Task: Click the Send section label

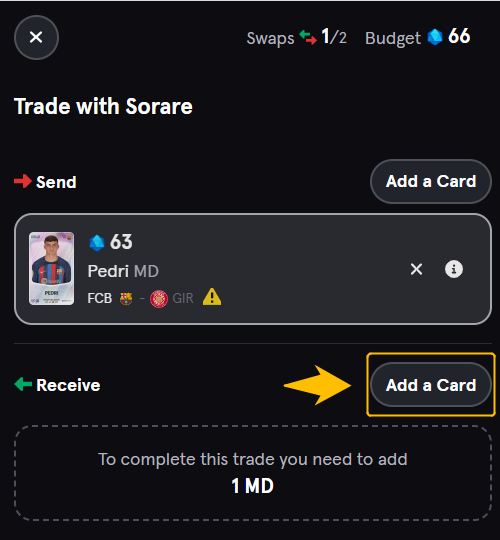Action: coord(56,182)
